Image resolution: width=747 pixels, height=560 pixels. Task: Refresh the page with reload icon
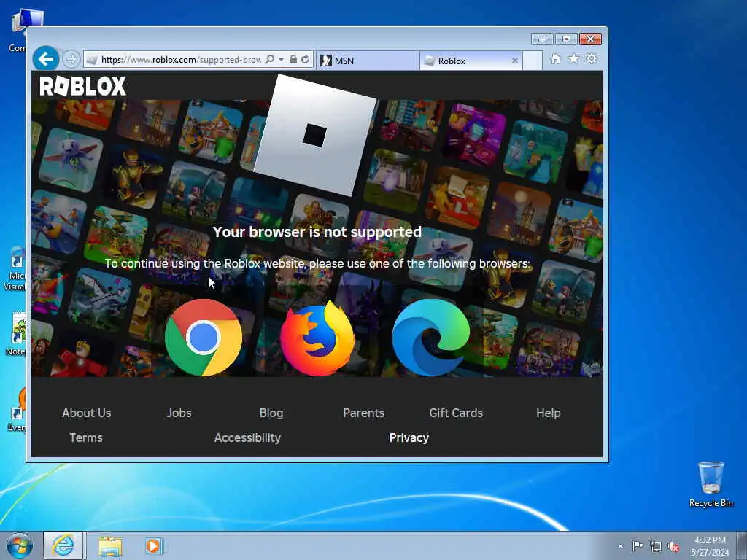pos(305,59)
